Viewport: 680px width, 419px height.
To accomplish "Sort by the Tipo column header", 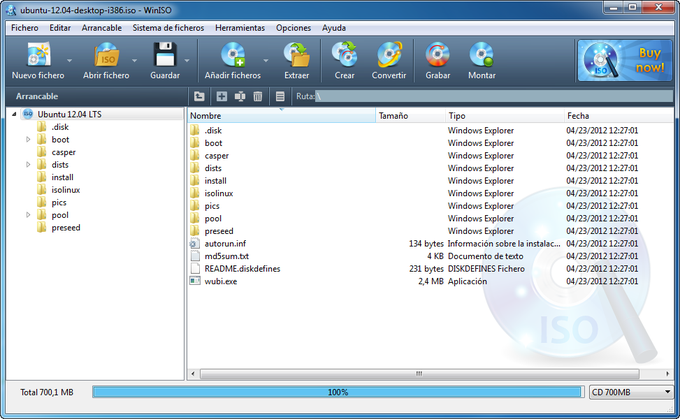I will coord(505,116).
